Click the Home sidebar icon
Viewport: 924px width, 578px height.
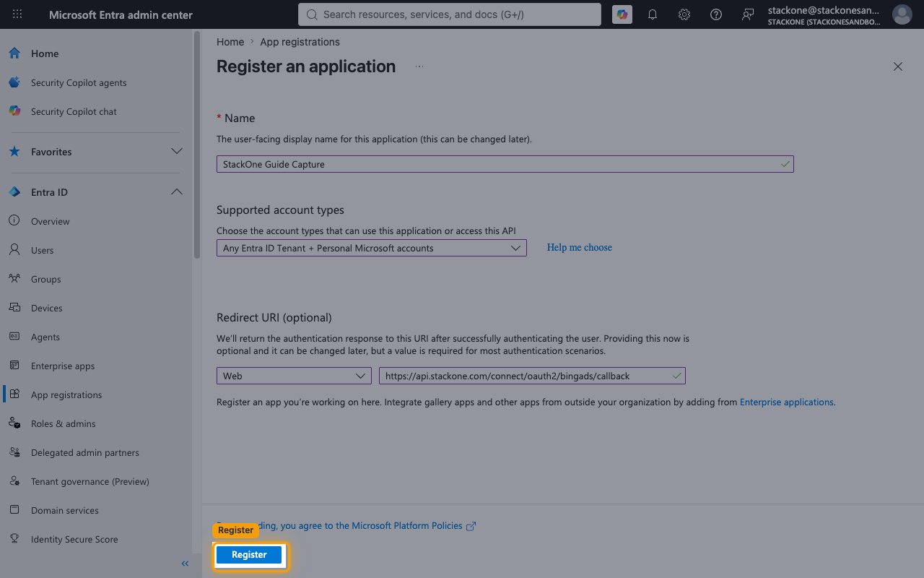coord(14,53)
